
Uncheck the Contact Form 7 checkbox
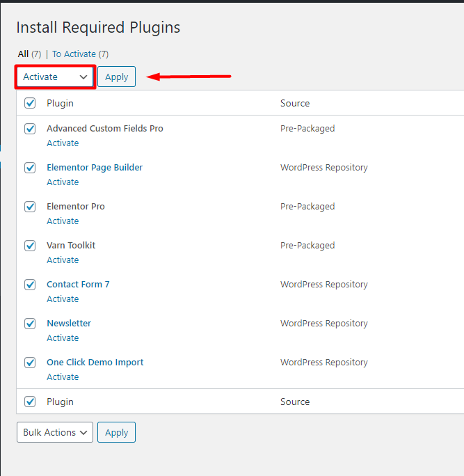coord(30,285)
